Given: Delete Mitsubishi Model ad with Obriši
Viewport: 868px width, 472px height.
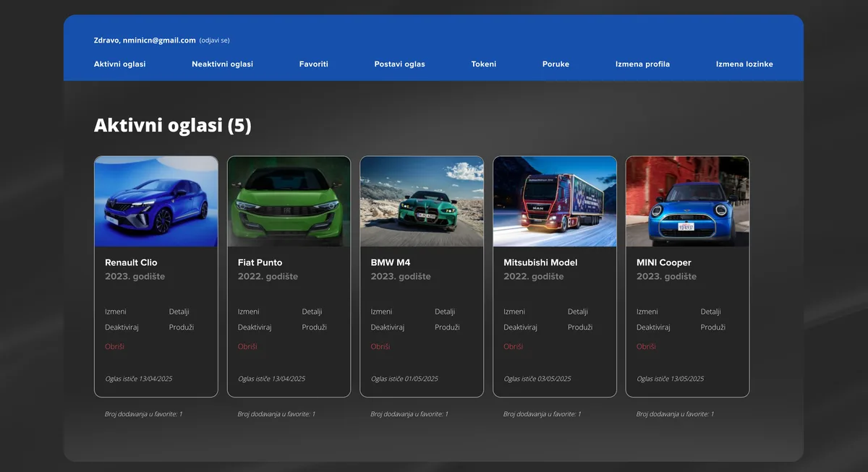Looking at the screenshot, I should pyautogui.click(x=514, y=347).
